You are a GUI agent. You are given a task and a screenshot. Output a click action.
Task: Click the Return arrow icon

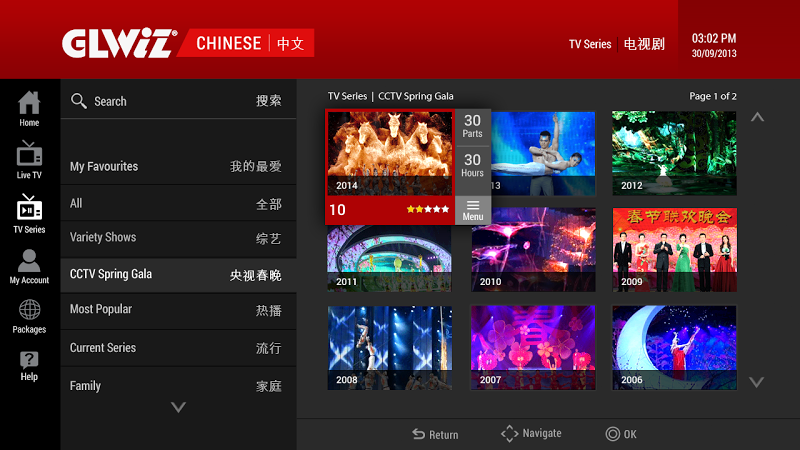[418, 434]
